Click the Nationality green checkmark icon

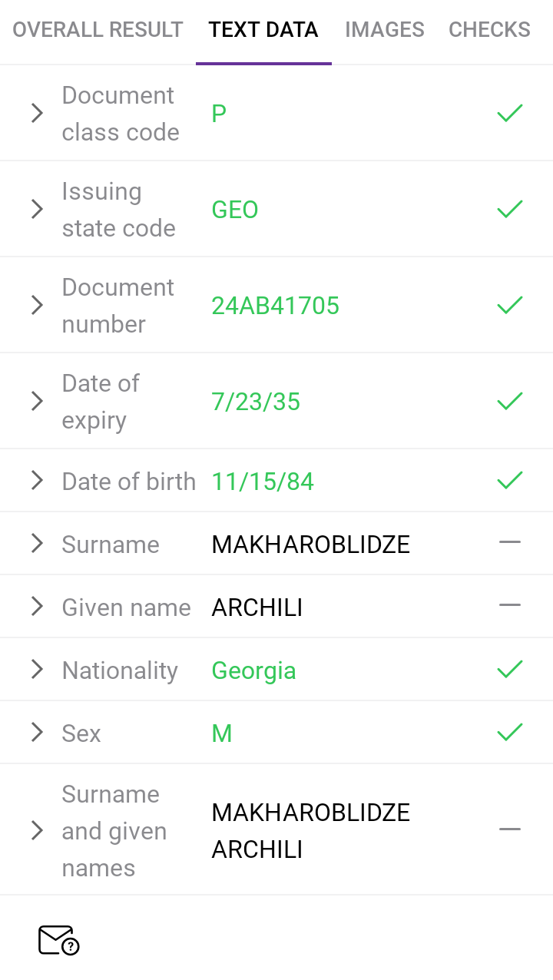(510, 670)
